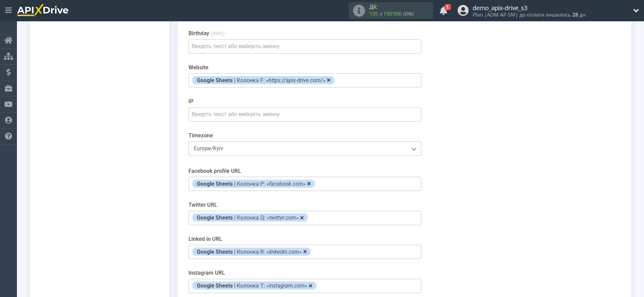The width and height of the screenshot is (644, 297).
Task: Remove the Linked in URL variable tag
Action: pos(305,252)
